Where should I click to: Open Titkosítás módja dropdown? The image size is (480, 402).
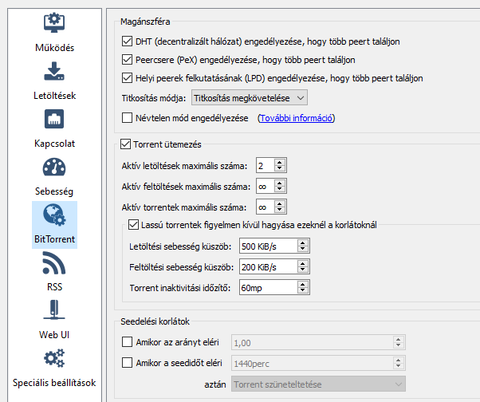click(x=249, y=98)
